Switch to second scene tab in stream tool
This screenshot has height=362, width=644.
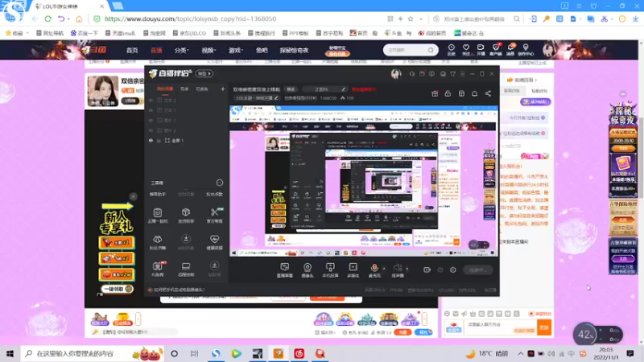coord(184,88)
